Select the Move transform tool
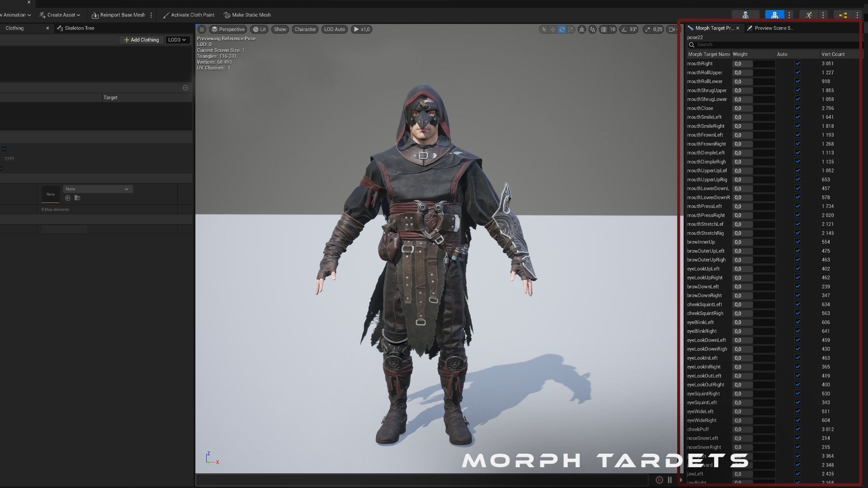The image size is (868, 488). click(553, 29)
